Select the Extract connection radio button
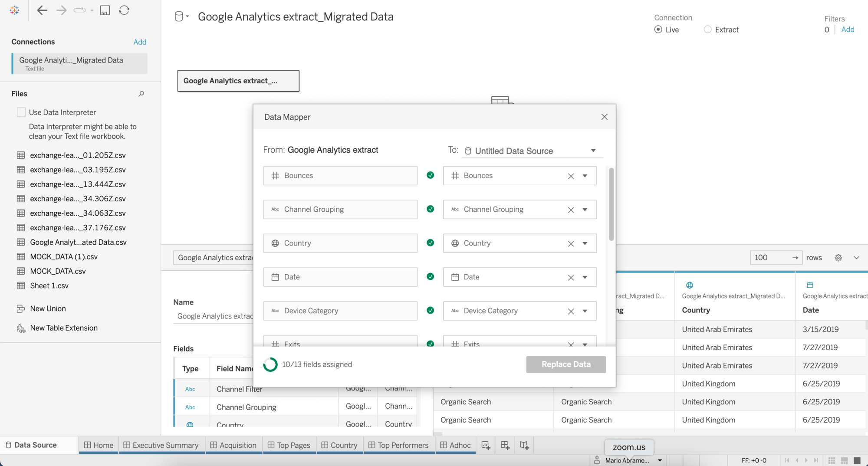868x466 pixels. (x=708, y=30)
